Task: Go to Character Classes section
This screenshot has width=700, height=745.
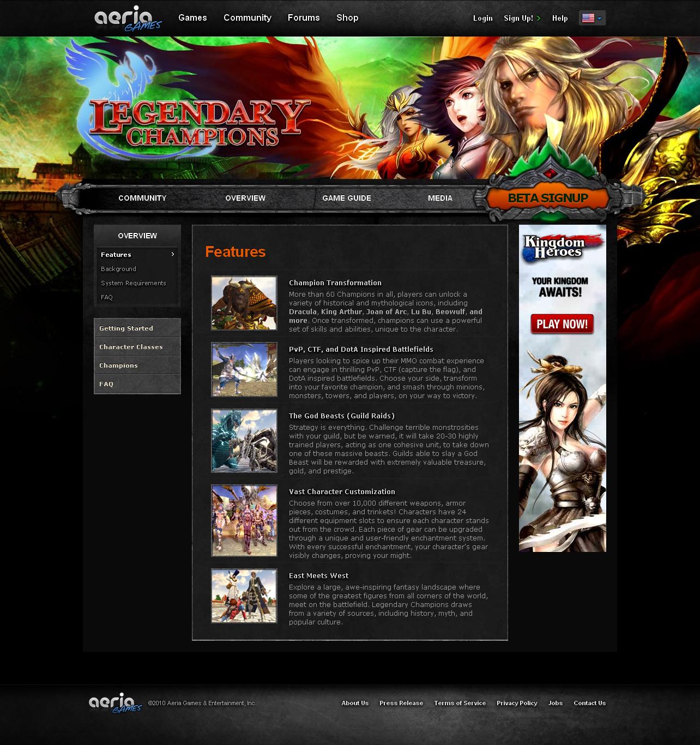Action: point(131,347)
